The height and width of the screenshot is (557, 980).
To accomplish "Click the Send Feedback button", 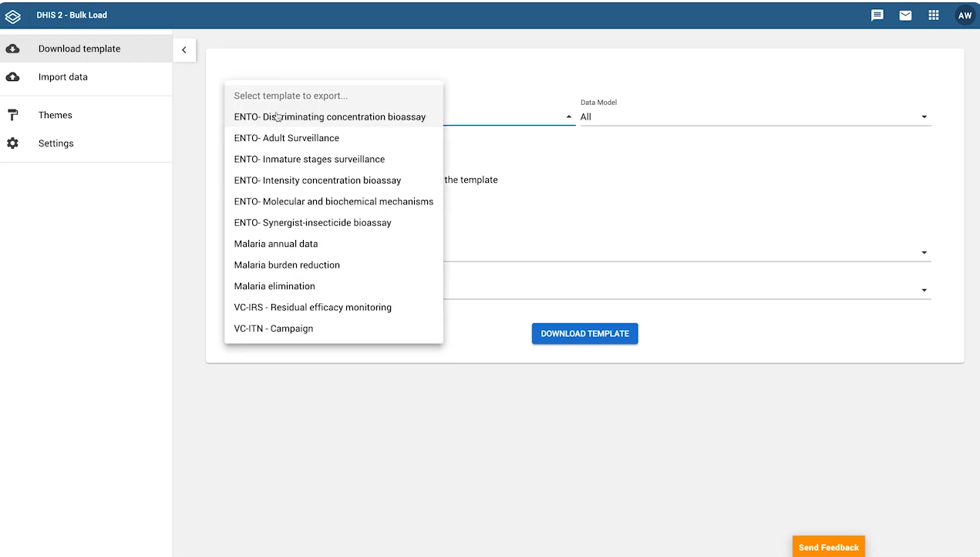I will pyautogui.click(x=828, y=547).
